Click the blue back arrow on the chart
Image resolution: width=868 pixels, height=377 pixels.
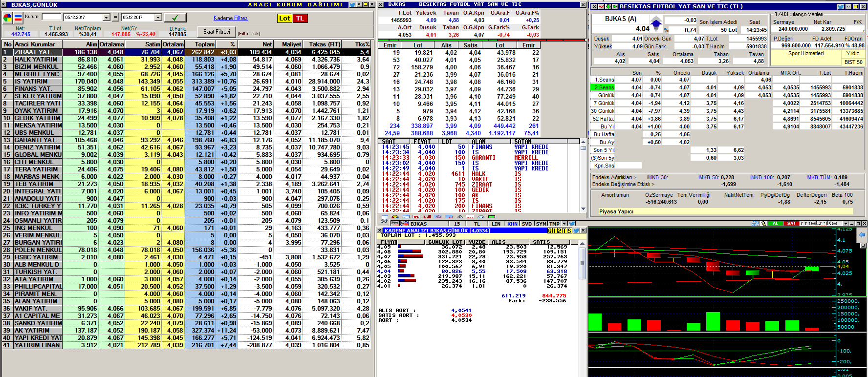point(862,235)
